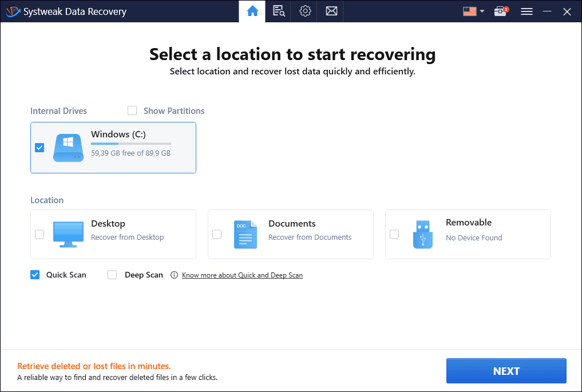Click the Desktop monitor icon

coord(68,234)
